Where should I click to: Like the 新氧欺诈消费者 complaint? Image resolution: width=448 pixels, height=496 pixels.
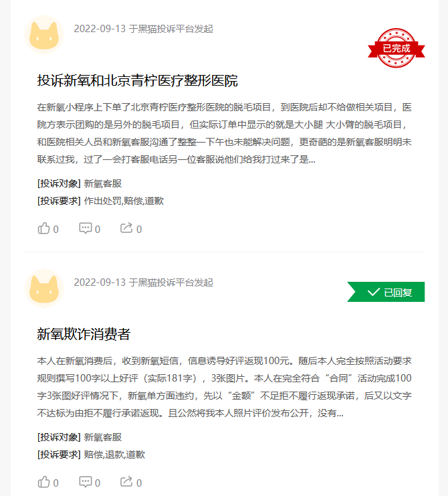(47, 482)
